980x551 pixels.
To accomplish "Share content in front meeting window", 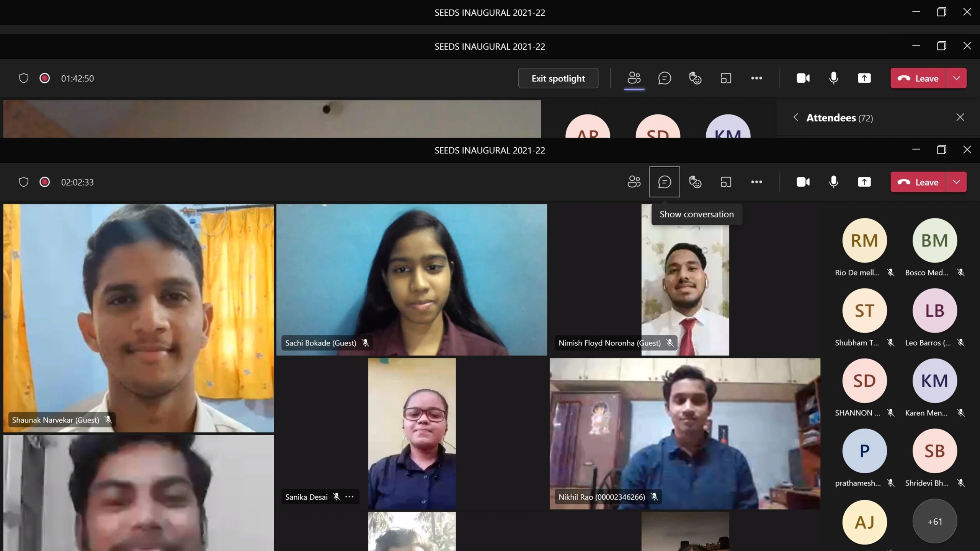I will click(x=864, y=182).
